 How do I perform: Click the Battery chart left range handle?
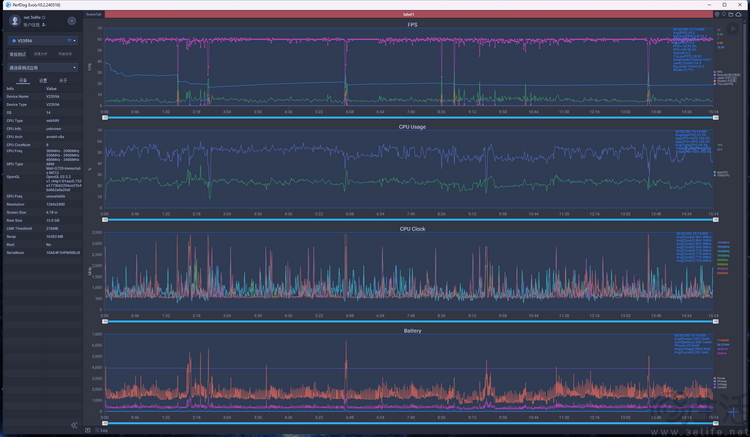105,423
